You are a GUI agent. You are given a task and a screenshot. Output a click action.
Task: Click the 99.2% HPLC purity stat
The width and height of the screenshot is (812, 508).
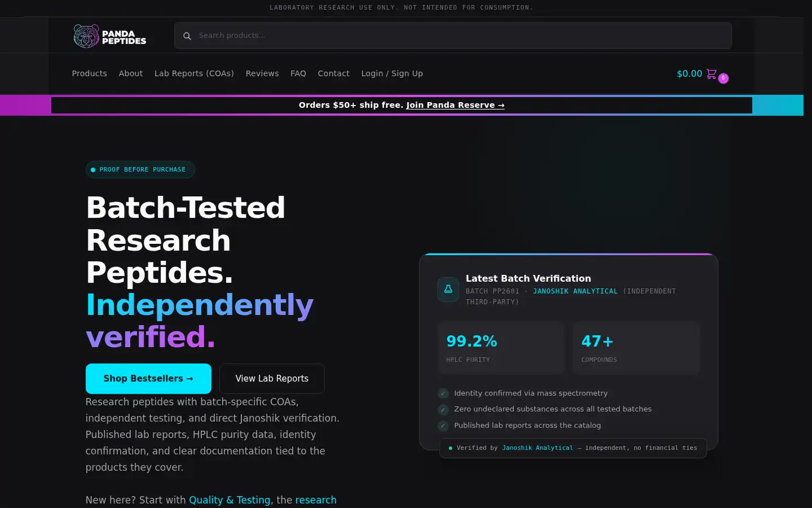tap(501, 348)
